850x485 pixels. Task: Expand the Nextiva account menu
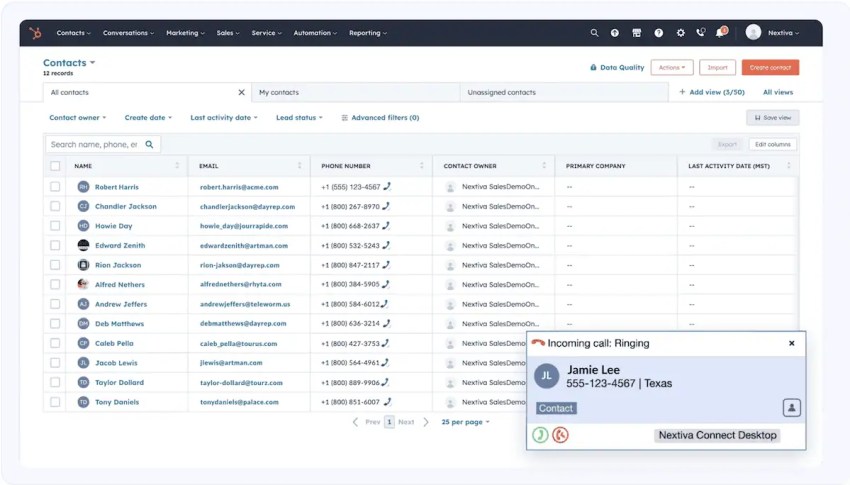click(783, 33)
